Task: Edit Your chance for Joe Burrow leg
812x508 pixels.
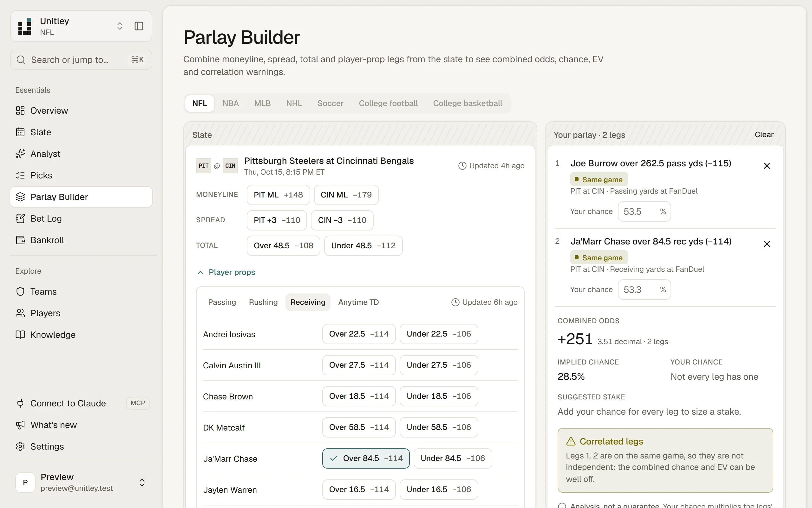Action: tap(644, 211)
